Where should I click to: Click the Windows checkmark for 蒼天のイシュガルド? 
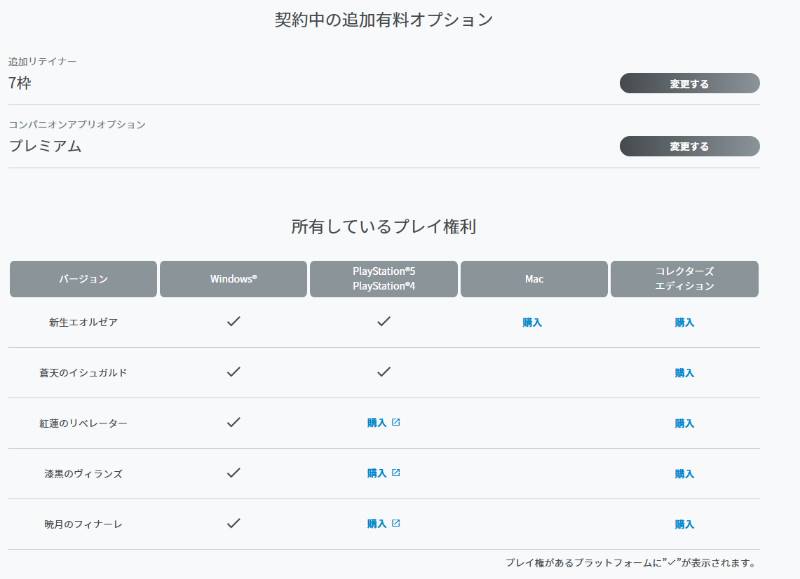(x=234, y=372)
